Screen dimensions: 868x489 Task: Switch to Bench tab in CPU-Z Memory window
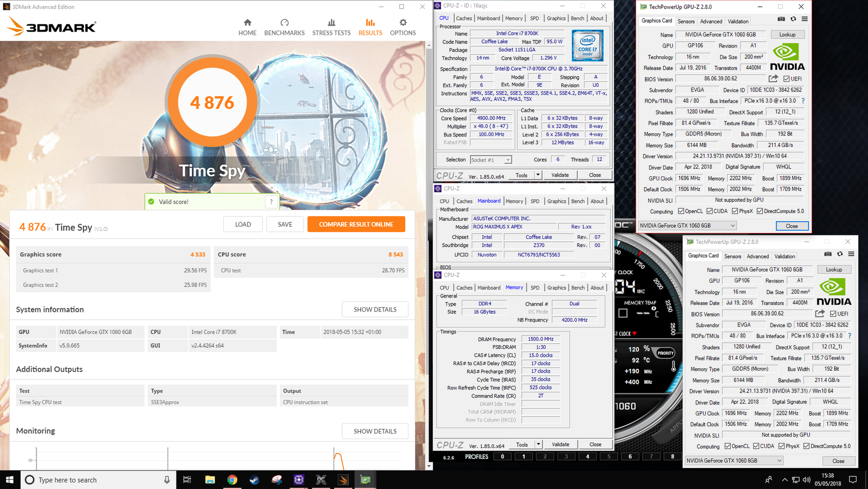[577, 288]
